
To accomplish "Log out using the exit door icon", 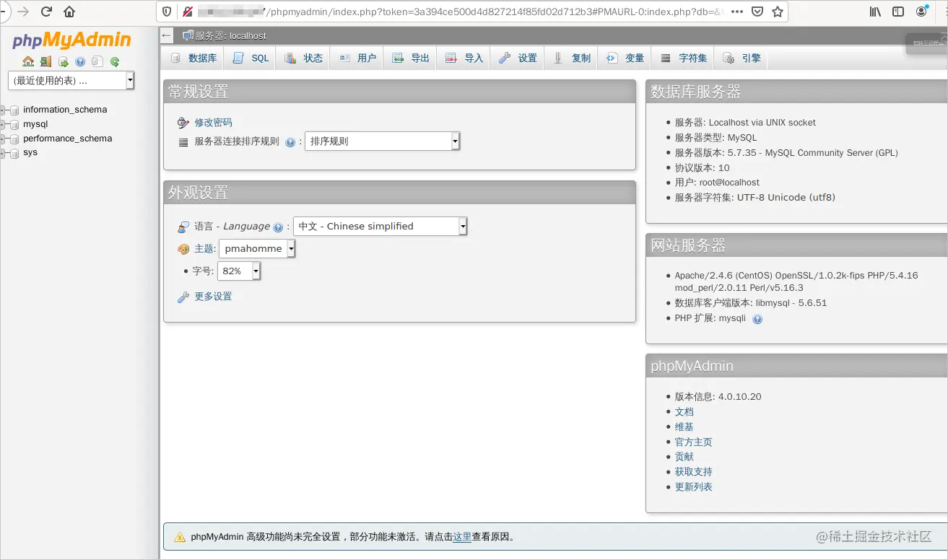I will pyautogui.click(x=45, y=61).
